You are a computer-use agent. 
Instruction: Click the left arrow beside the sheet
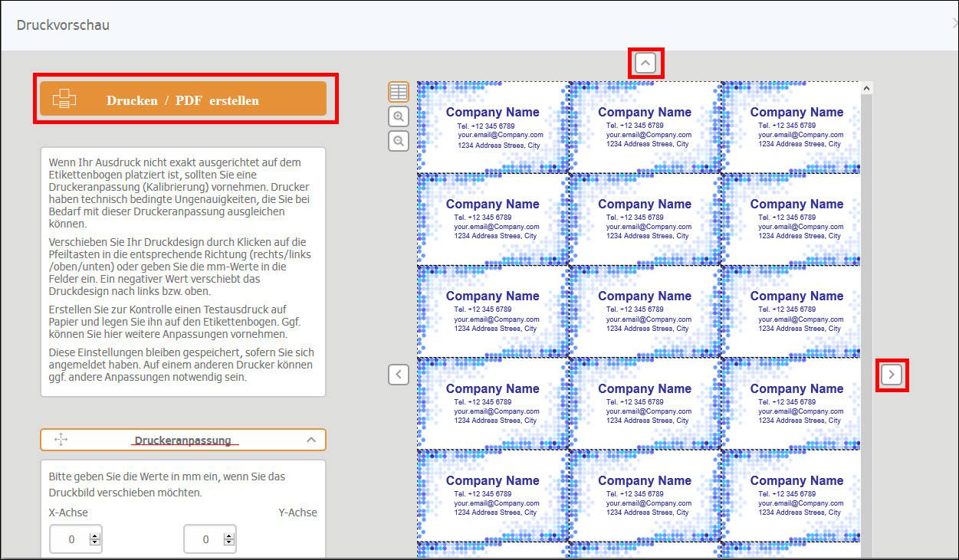[x=398, y=375]
